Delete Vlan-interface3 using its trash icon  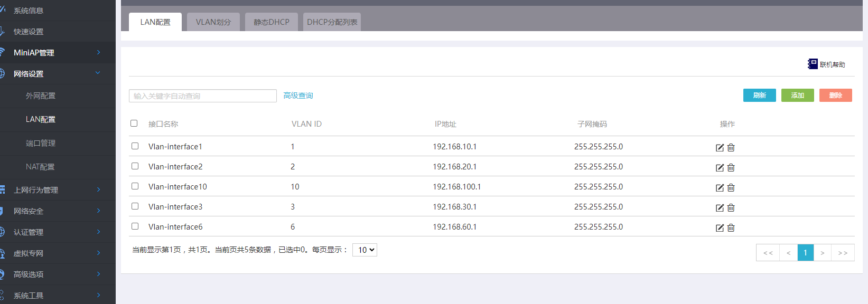(x=731, y=208)
